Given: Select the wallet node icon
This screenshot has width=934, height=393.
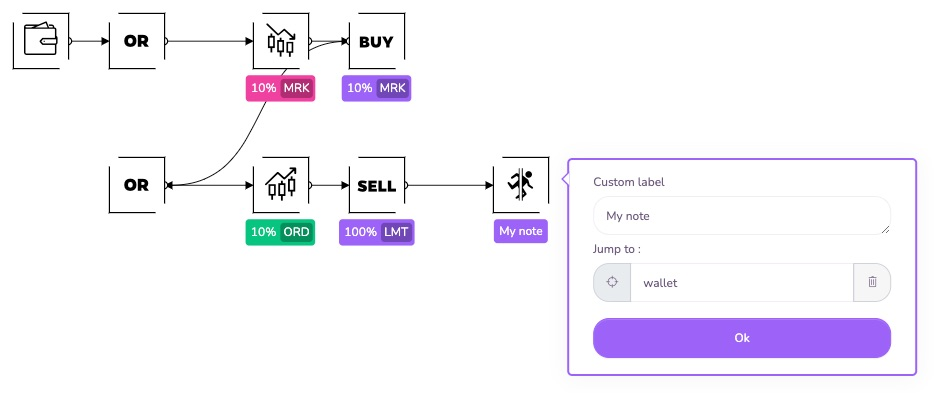Looking at the screenshot, I should pyautogui.click(x=41, y=41).
